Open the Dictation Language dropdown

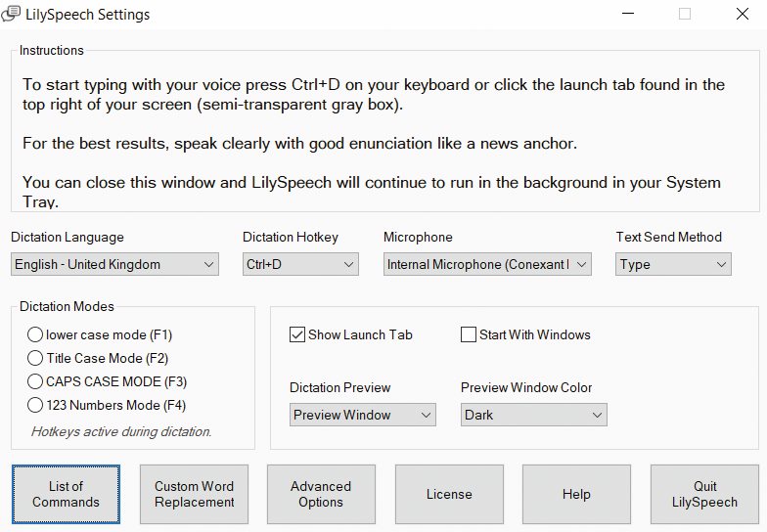[x=115, y=264]
